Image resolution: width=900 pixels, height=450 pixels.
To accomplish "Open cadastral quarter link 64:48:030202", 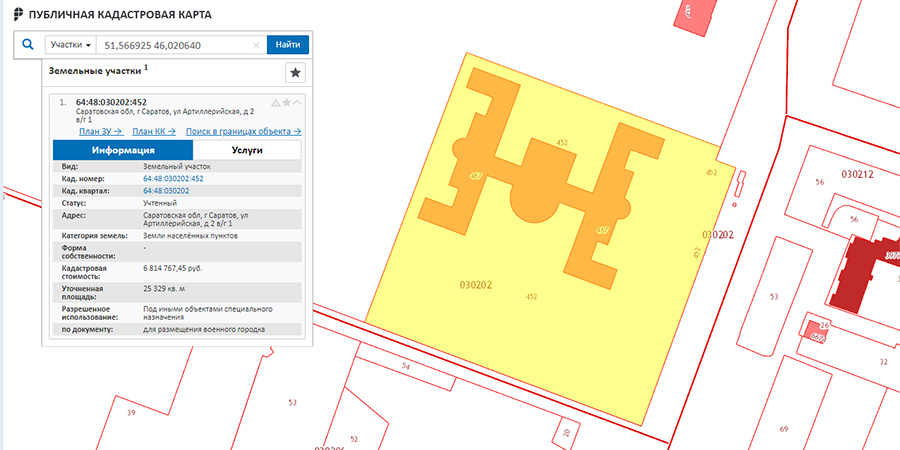I will point(167,190).
